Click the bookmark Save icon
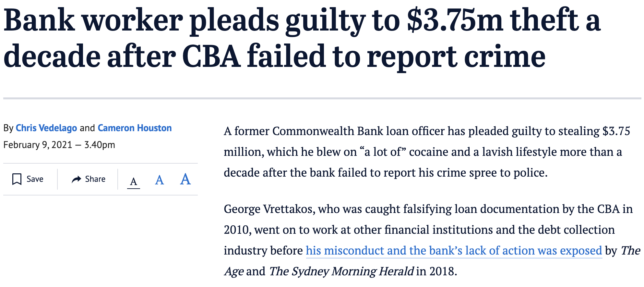This screenshot has height=287, width=644. [x=17, y=179]
